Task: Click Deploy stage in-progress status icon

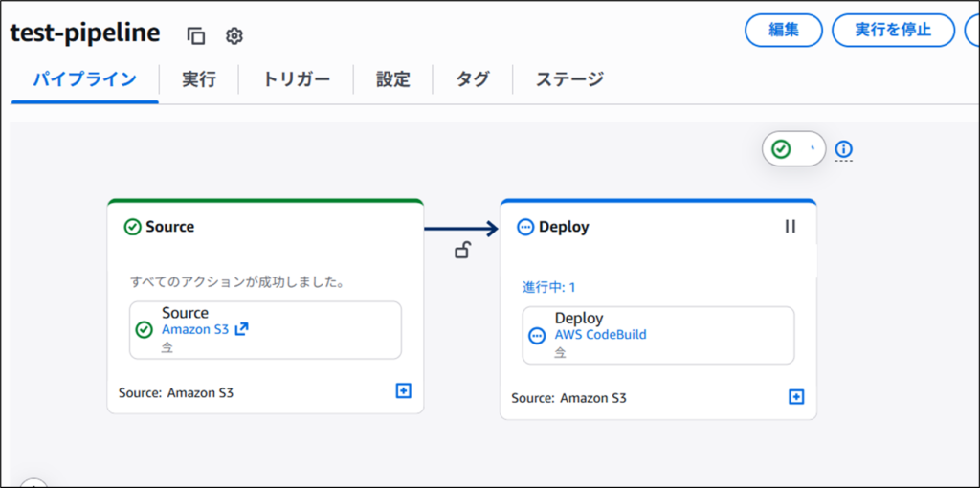Action: pos(525,227)
